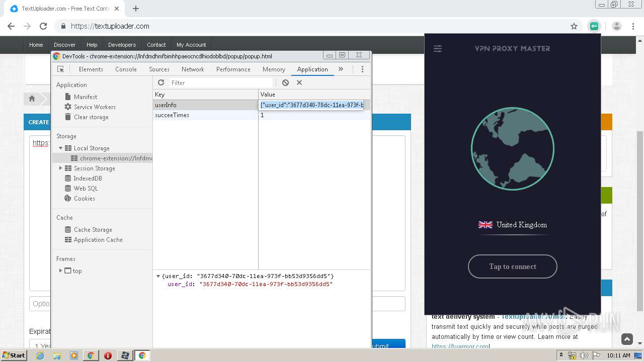Click the scroll-to-top arrow button on the page

627,339
